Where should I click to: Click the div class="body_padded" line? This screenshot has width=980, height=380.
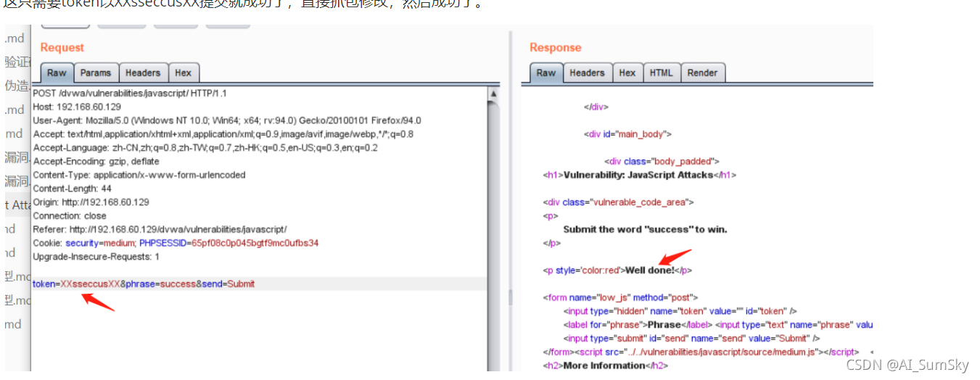pos(662,161)
